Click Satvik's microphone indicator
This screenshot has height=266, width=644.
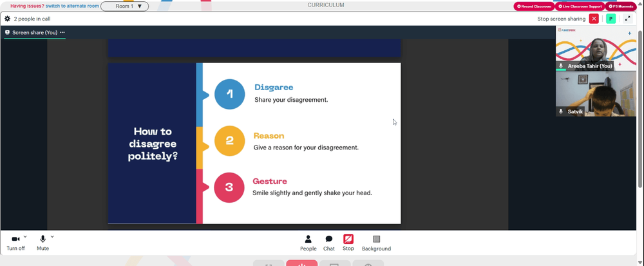point(561,111)
